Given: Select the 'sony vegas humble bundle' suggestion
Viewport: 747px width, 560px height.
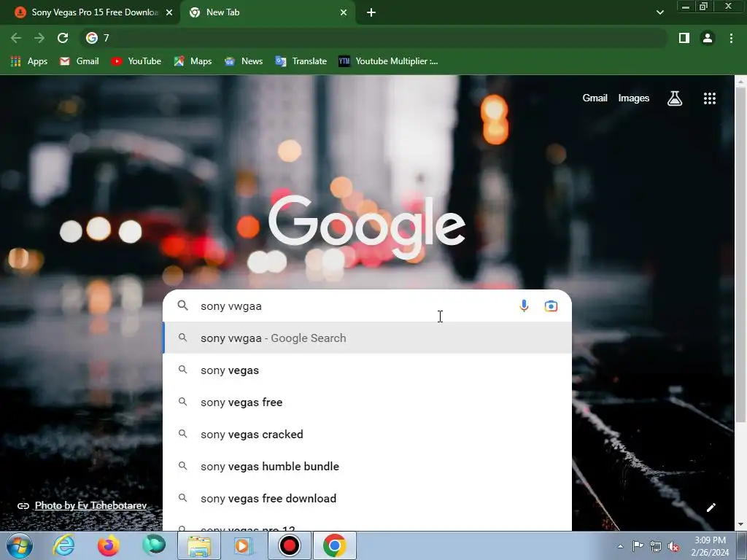Looking at the screenshot, I should pyautogui.click(x=368, y=466).
